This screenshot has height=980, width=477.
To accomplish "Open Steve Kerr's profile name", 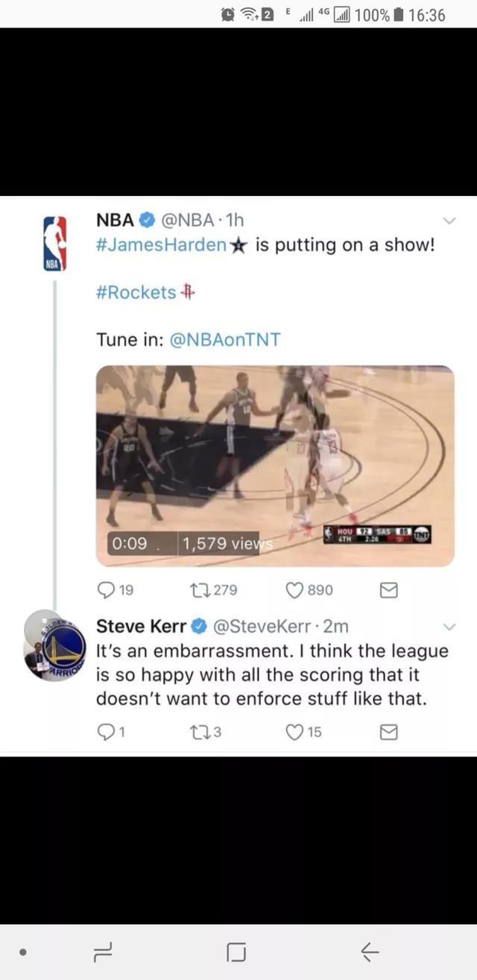I will (142, 626).
